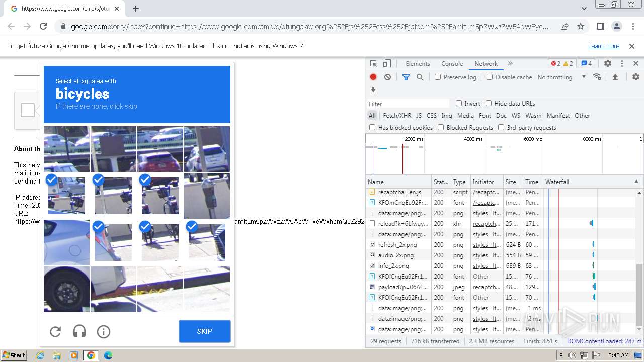Toggle device toolbar in DevTools
This screenshot has width=644, height=362.
coord(387,64)
